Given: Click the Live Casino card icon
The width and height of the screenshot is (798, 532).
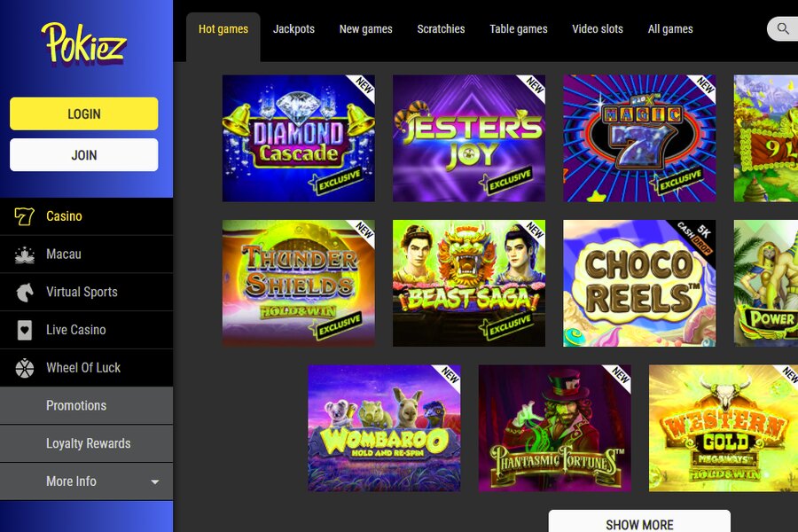Looking at the screenshot, I should coord(25,330).
